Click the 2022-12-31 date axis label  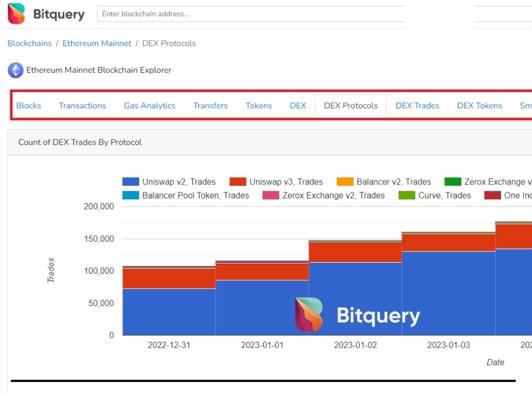coord(169,345)
